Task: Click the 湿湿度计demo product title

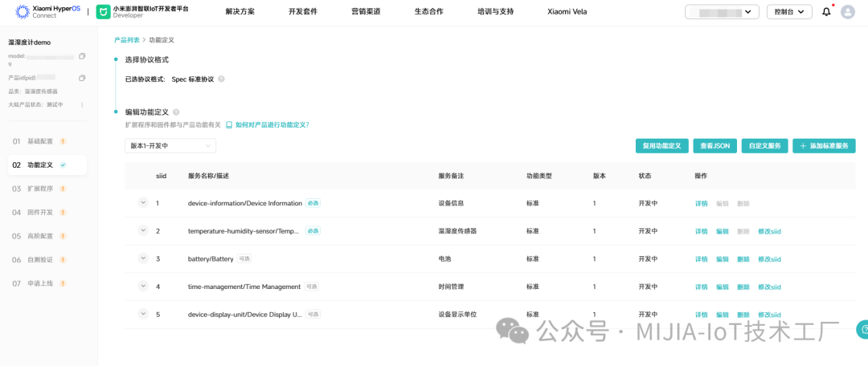Action: pyautogui.click(x=30, y=43)
